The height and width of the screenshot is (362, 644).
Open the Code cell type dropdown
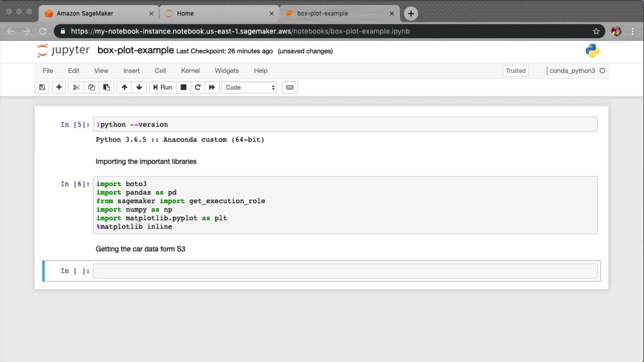click(x=249, y=87)
